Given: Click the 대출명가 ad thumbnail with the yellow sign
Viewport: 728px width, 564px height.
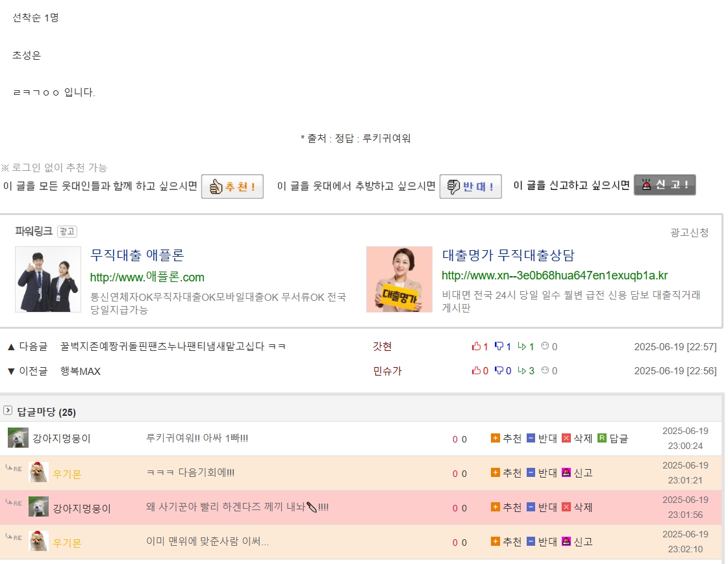Looking at the screenshot, I should (399, 279).
